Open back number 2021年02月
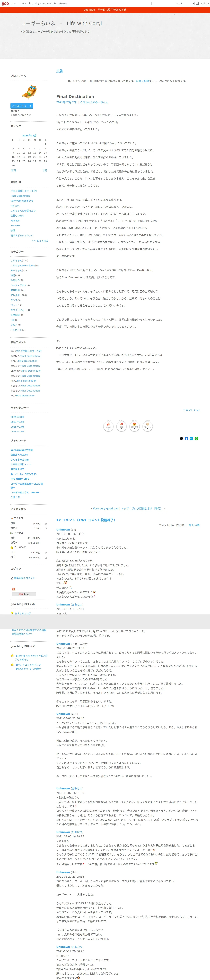The image size is (210, 980). pyautogui.click(x=17, y=422)
